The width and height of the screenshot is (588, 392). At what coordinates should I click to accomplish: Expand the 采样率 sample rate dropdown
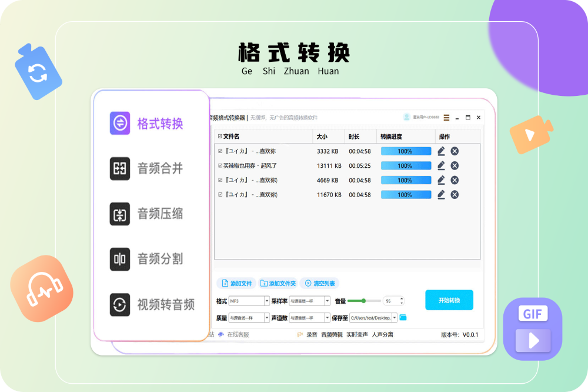309,301
